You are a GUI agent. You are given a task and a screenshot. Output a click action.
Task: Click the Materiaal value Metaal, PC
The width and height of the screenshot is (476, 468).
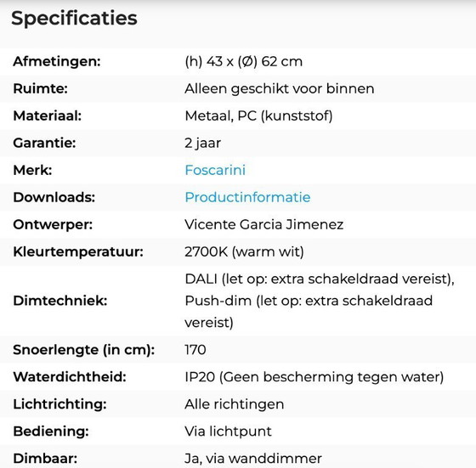coord(258,116)
